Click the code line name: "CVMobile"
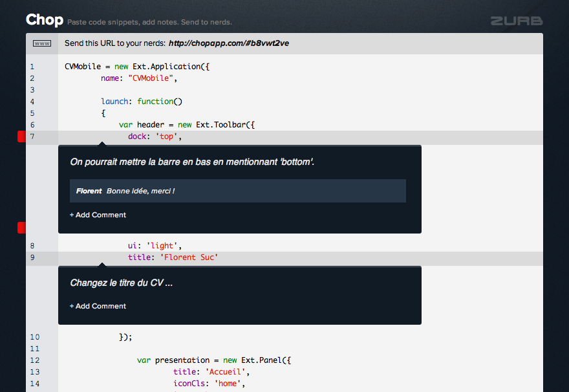 (138, 78)
